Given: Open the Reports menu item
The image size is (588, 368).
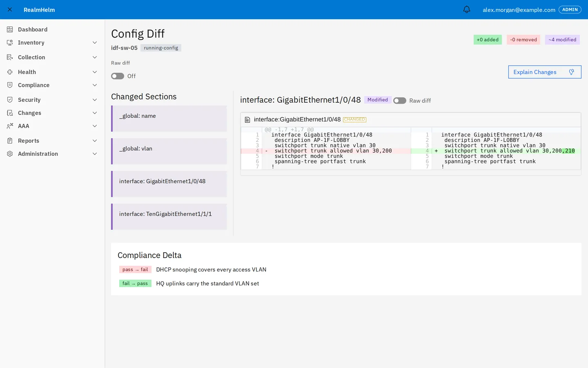Looking at the screenshot, I should [52, 141].
